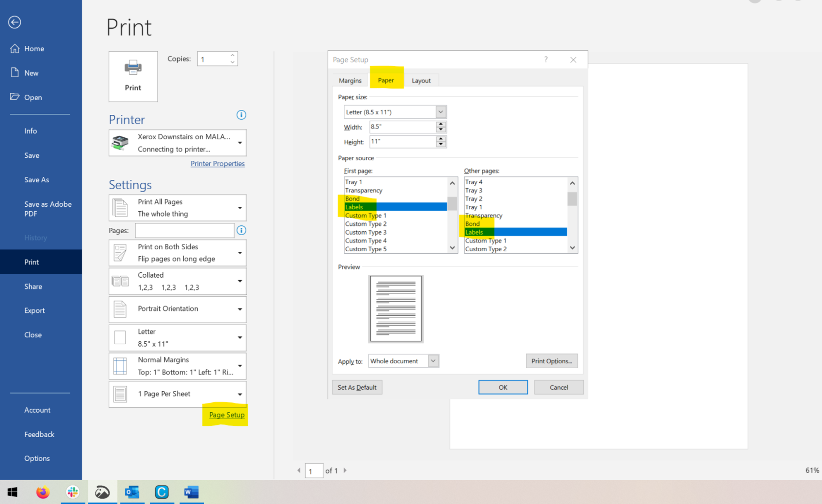Click the Cancel button in Page Setup

559,387
